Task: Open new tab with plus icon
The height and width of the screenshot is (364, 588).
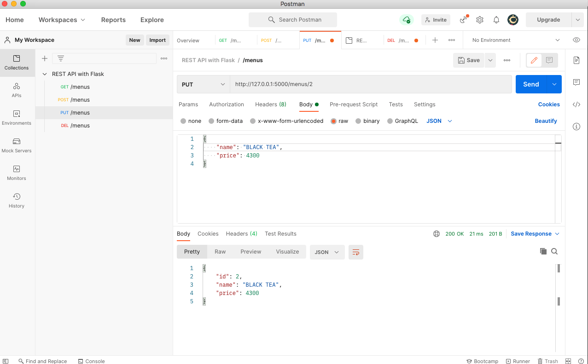Action: click(435, 40)
